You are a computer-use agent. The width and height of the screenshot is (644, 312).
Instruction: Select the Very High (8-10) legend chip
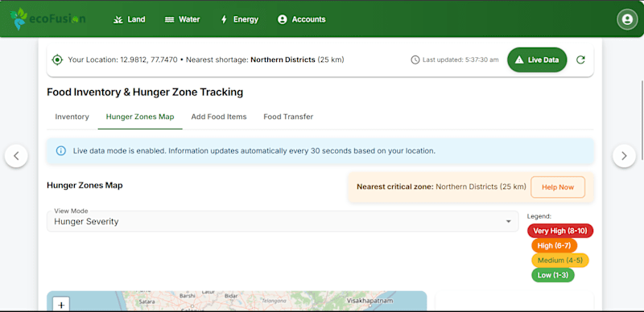point(560,231)
